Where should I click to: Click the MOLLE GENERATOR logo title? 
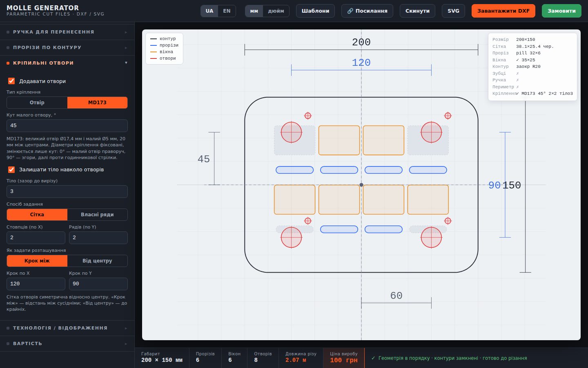pos(43,8)
